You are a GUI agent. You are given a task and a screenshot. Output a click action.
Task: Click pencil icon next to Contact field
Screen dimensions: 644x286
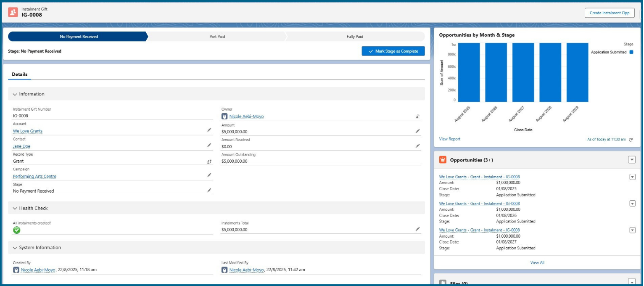click(209, 146)
